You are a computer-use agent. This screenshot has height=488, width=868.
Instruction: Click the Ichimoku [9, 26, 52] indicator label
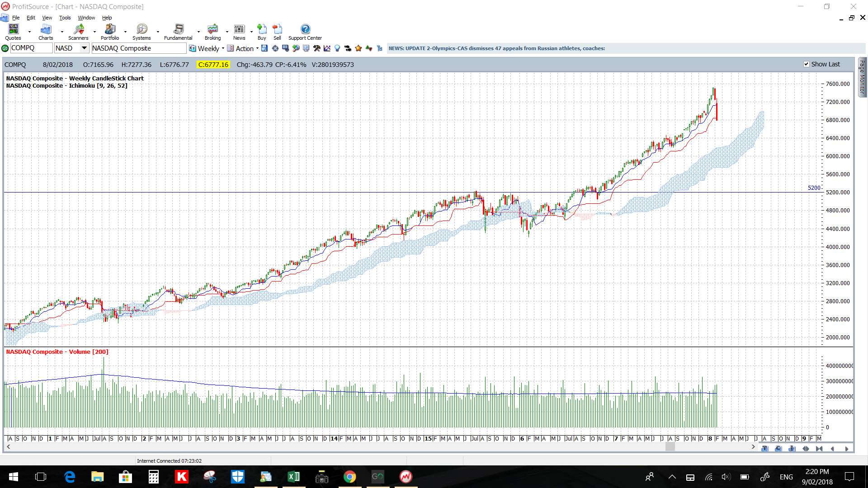coord(66,85)
